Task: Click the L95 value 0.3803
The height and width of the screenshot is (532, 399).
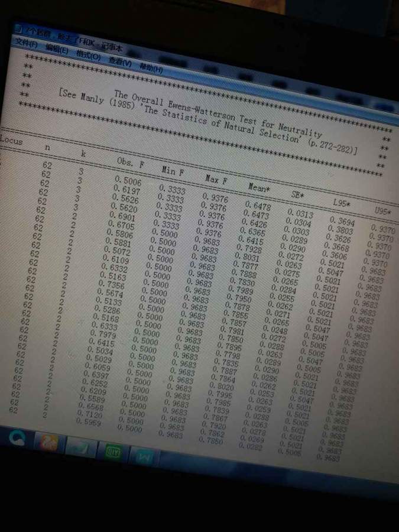Action: coord(340,231)
